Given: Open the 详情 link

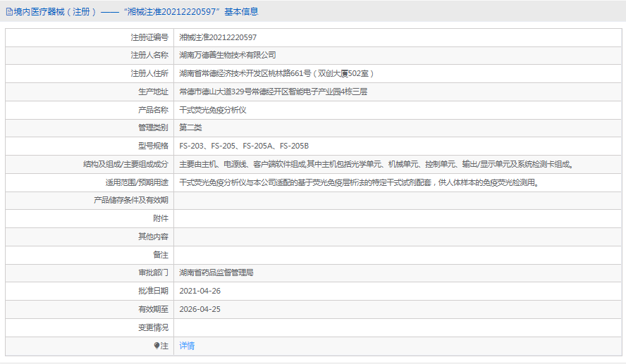Looking at the screenshot, I should (x=187, y=346).
